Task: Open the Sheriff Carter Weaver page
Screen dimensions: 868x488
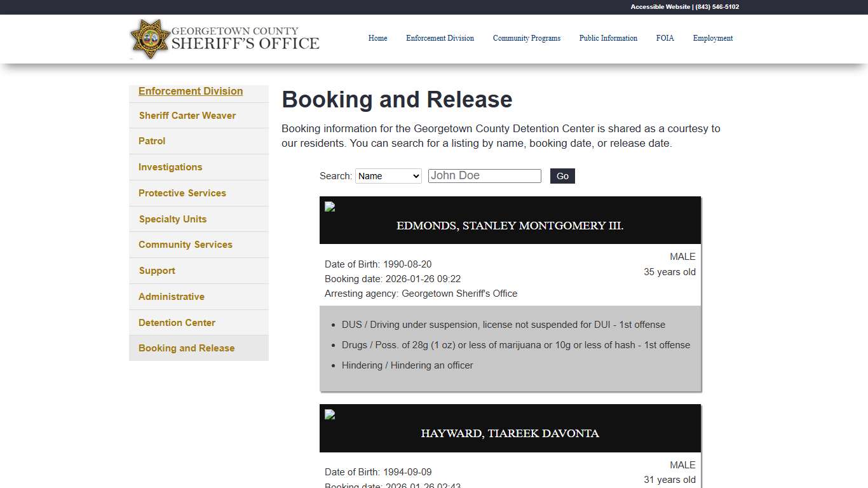Action: (x=187, y=115)
